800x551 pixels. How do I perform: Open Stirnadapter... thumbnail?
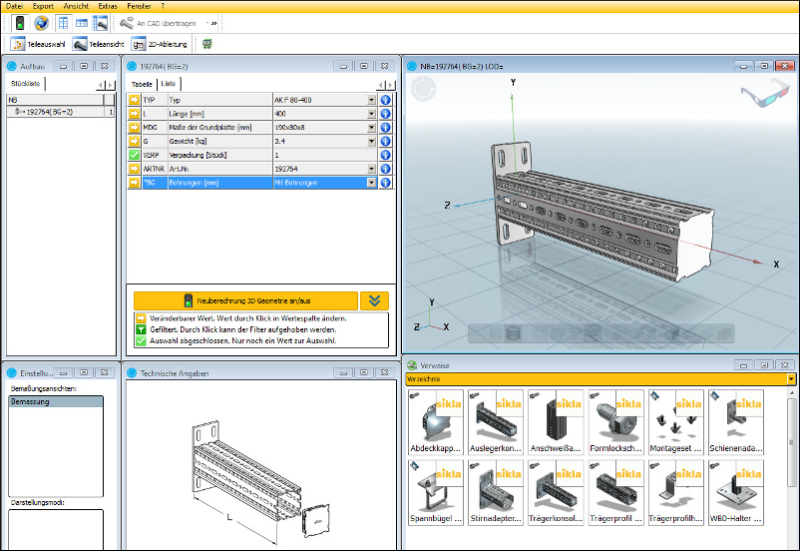coord(495,492)
